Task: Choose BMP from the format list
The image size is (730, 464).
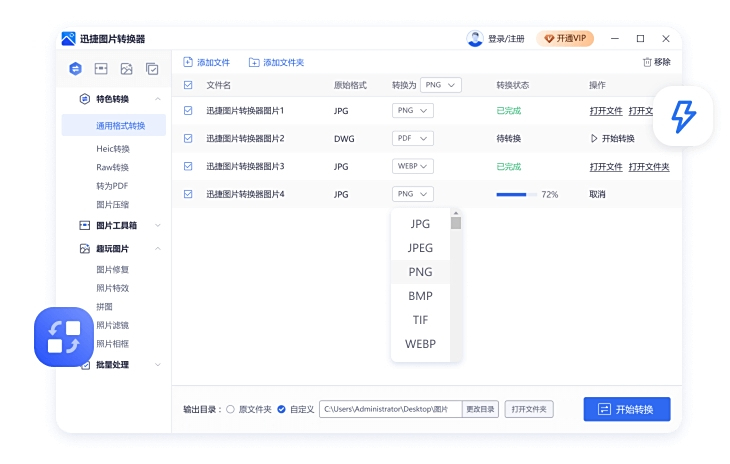Action: point(420,296)
